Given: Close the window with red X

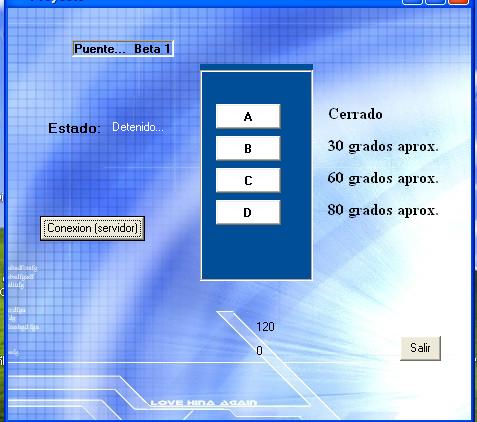Looking at the screenshot, I should (x=459, y=2).
